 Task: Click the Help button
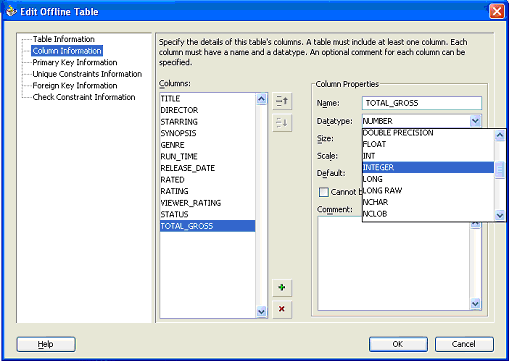point(46,344)
